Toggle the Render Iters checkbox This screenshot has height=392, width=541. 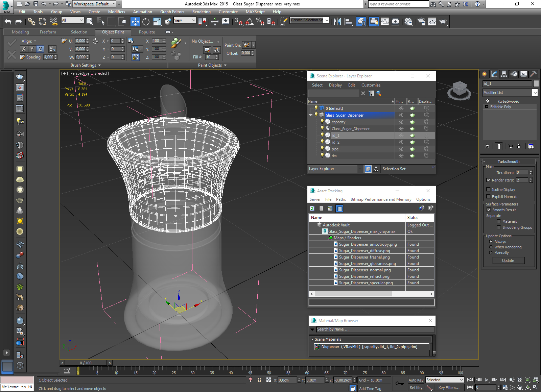coord(488,180)
